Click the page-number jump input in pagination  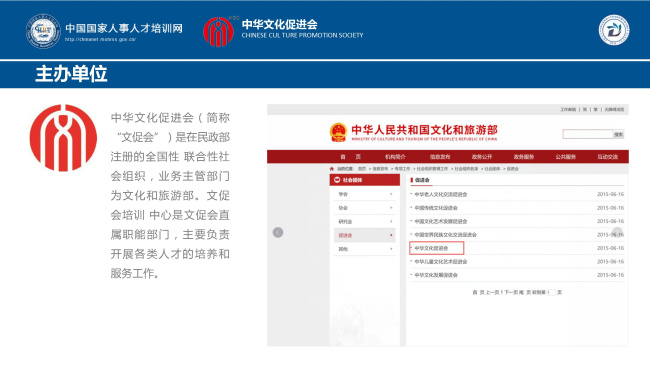click(551, 292)
